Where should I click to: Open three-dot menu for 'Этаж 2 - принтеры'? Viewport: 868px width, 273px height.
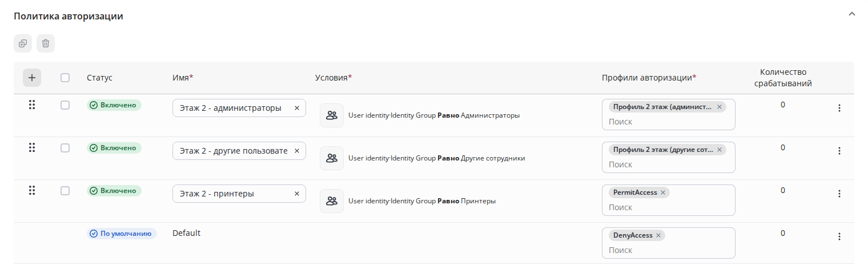[x=839, y=194]
